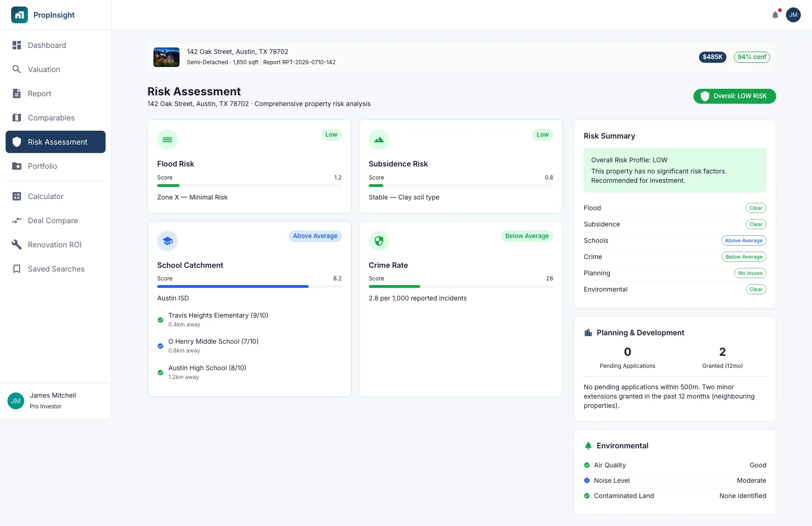Click the PropInsight logo icon
The height and width of the screenshot is (526, 812).
tap(20, 15)
